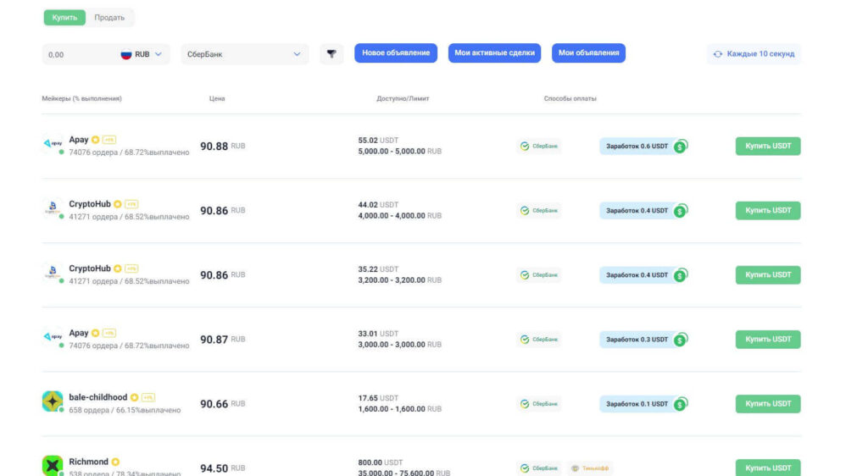Open the RUB currency dropdown
This screenshot has height=476, width=868.
click(x=142, y=55)
